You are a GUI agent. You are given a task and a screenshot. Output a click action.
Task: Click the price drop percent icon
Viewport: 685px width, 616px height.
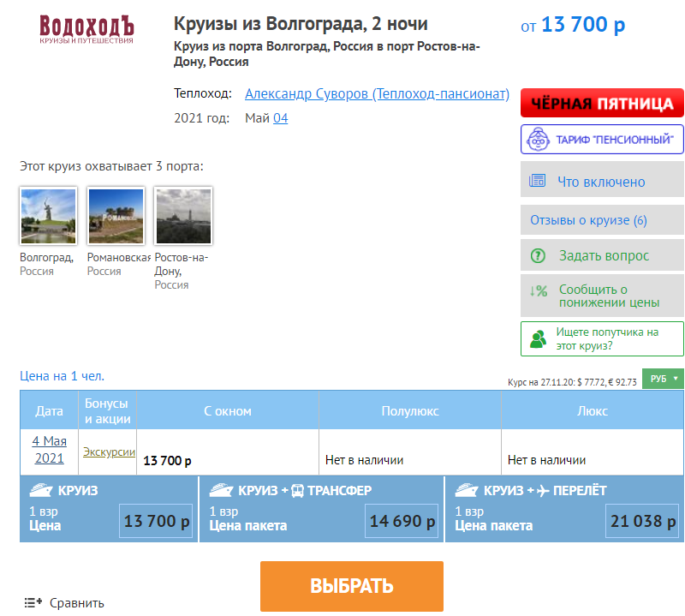[x=539, y=291]
